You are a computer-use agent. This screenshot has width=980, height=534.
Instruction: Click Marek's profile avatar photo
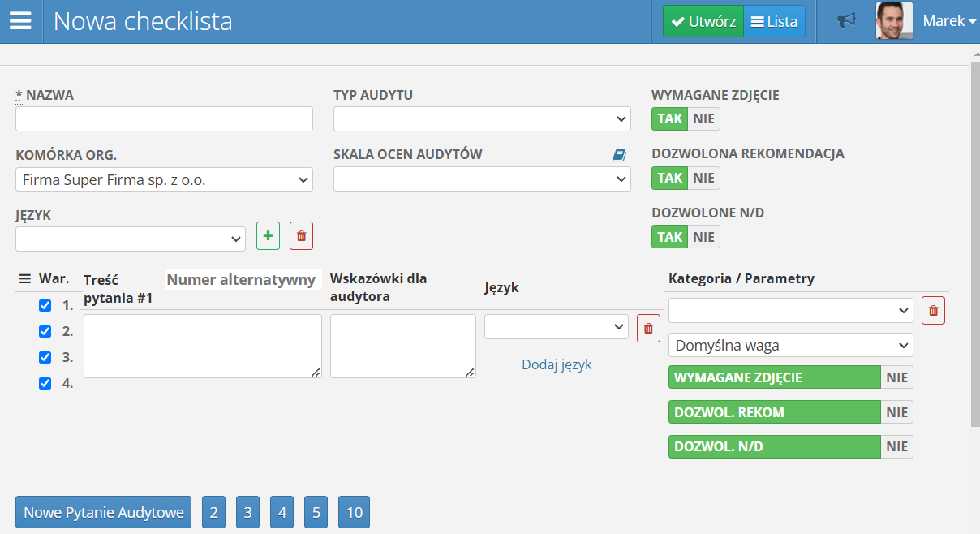(x=894, y=21)
